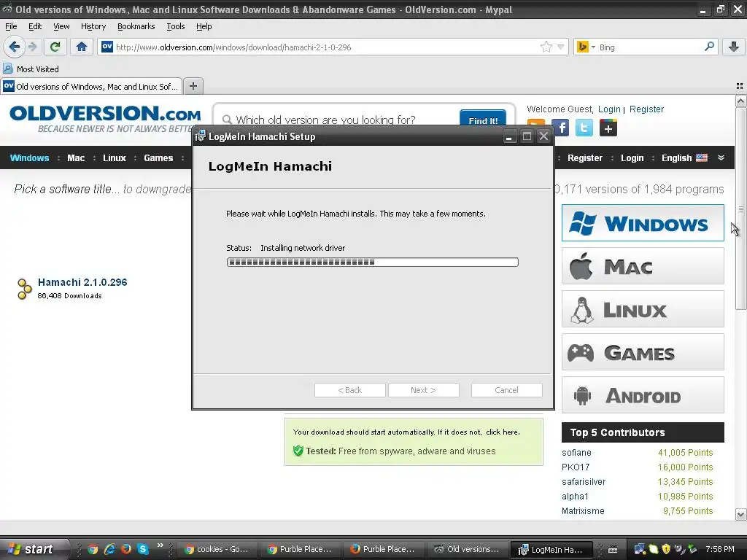
Task: Launch Chrome from the quick launch bar
Action: pyautogui.click(x=93, y=549)
